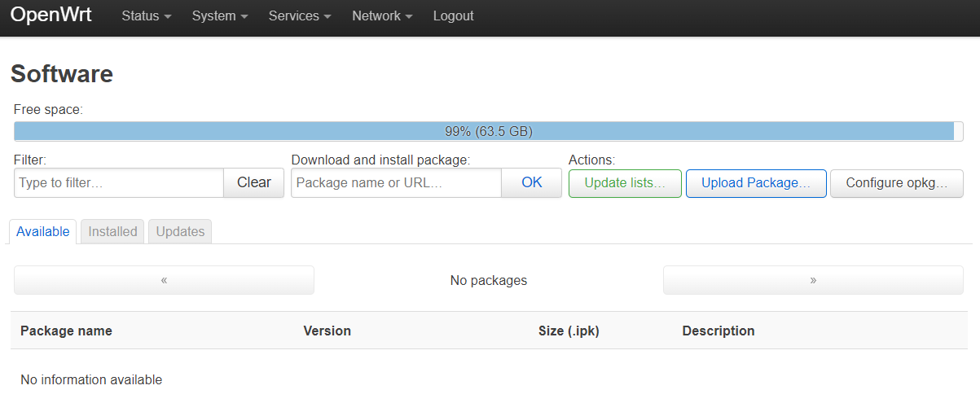Focus the Package name or URL field

coord(396,182)
